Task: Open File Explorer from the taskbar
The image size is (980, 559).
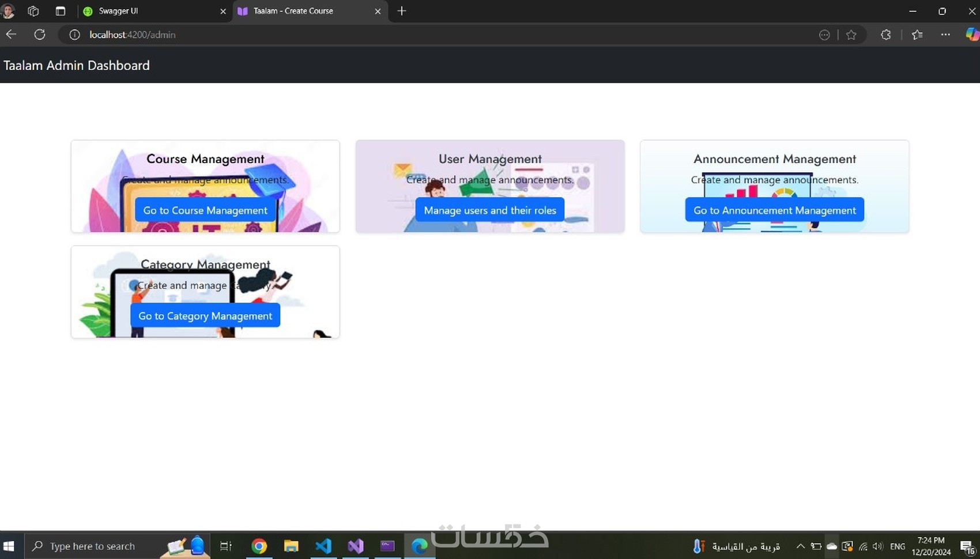Action: click(x=291, y=546)
